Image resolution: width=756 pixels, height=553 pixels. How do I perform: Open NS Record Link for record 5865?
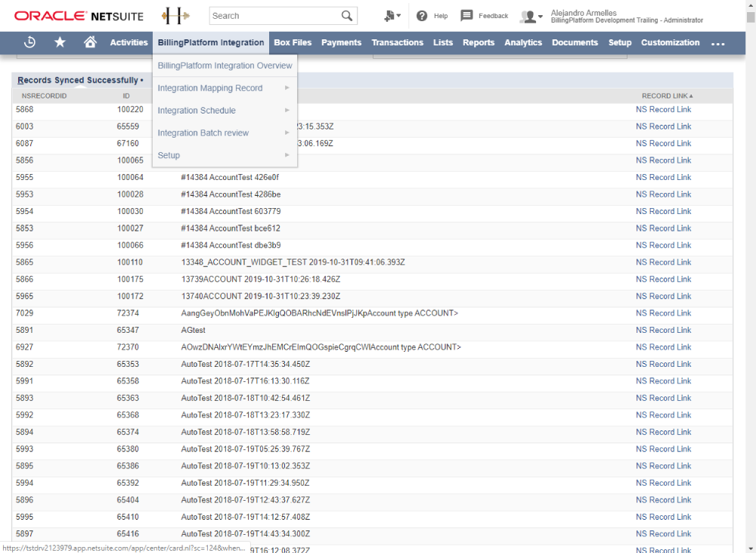click(664, 263)
